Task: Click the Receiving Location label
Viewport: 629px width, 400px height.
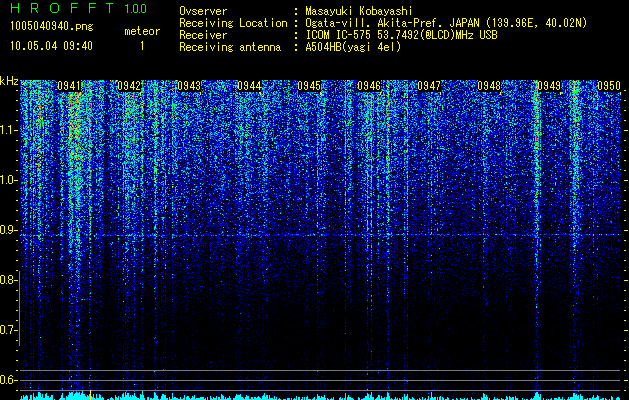Action: point(233,23)
